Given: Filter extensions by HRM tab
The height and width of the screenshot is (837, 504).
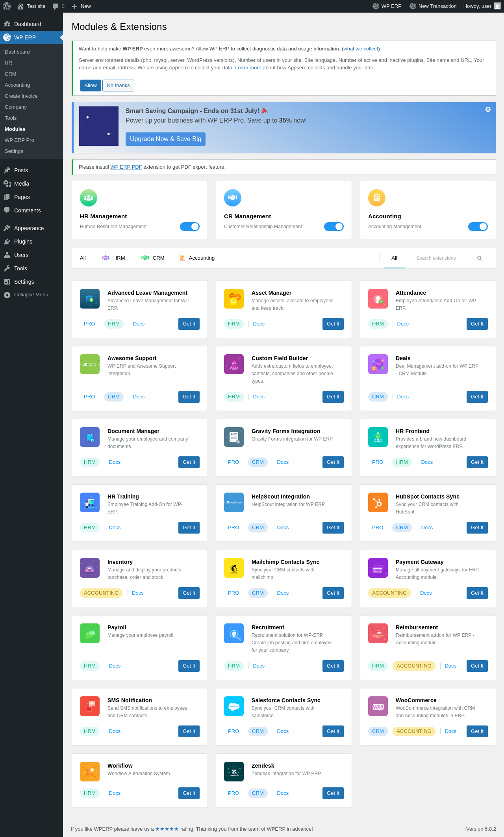Looking at the screenshot, I should click(113, 258).
